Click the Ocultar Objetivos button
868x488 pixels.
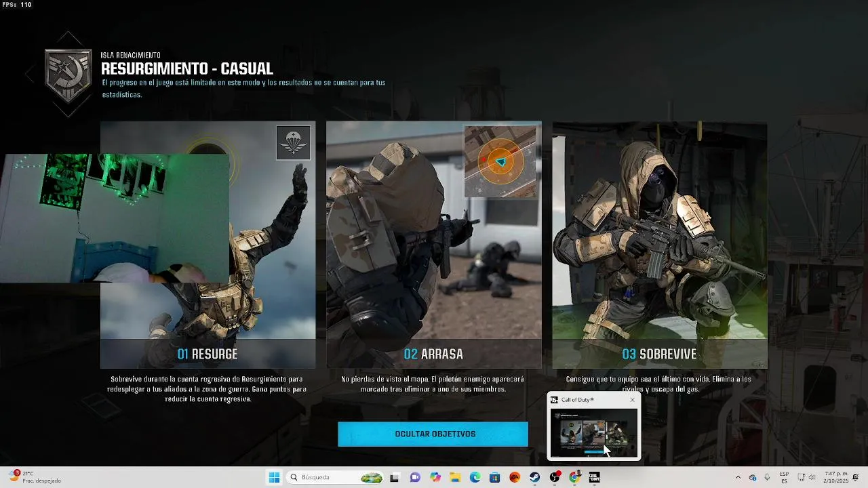[x=433, y=434]
